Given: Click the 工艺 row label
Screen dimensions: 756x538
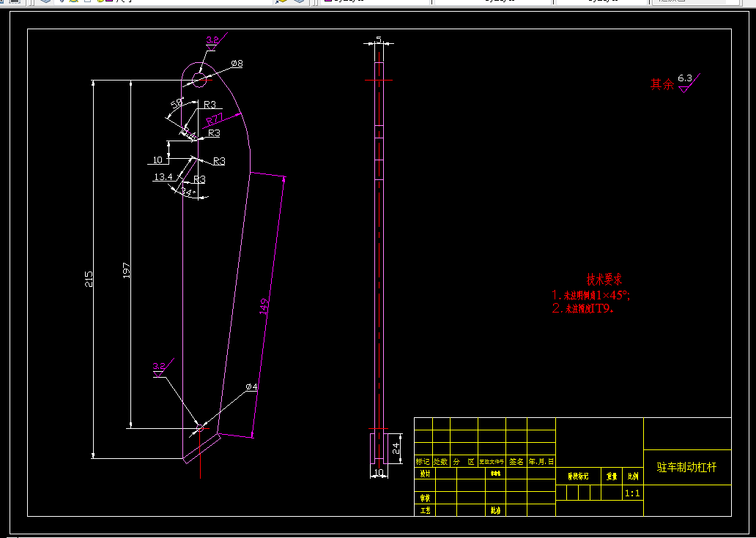Looking at the screenshot, I should [425, 510].
